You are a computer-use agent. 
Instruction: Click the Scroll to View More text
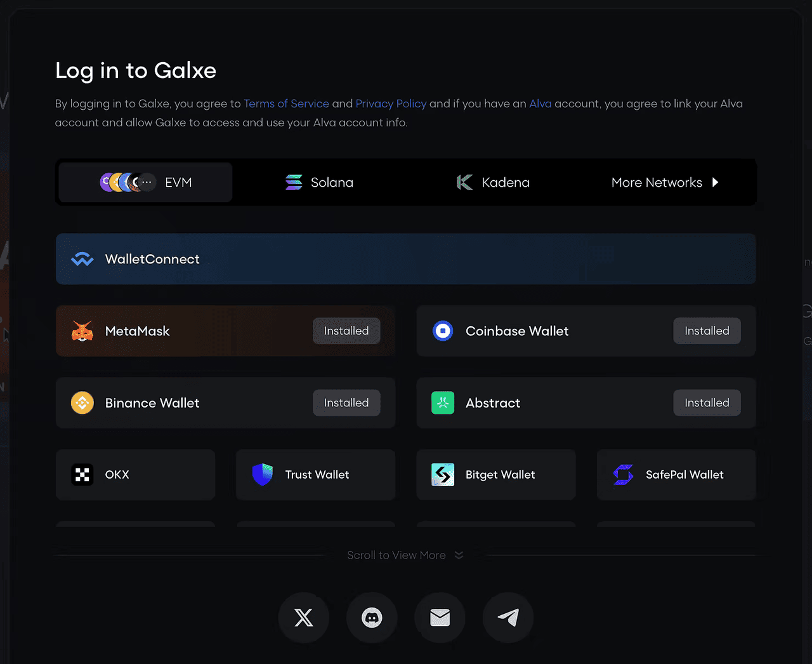tap(396, 555)
